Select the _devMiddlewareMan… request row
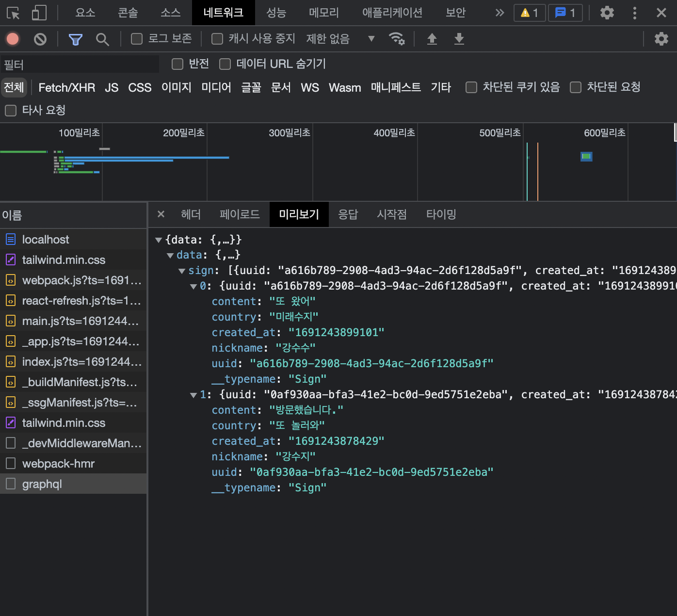Screen dimensions: 677x616 (73, 443)
